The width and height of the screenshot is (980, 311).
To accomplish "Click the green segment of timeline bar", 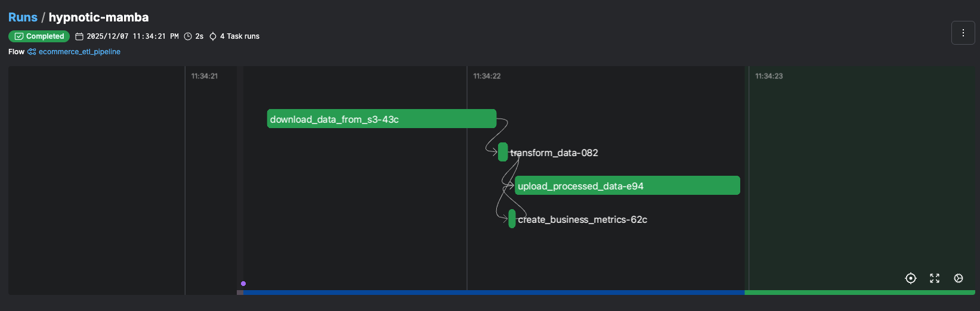I will click(859, 293).
